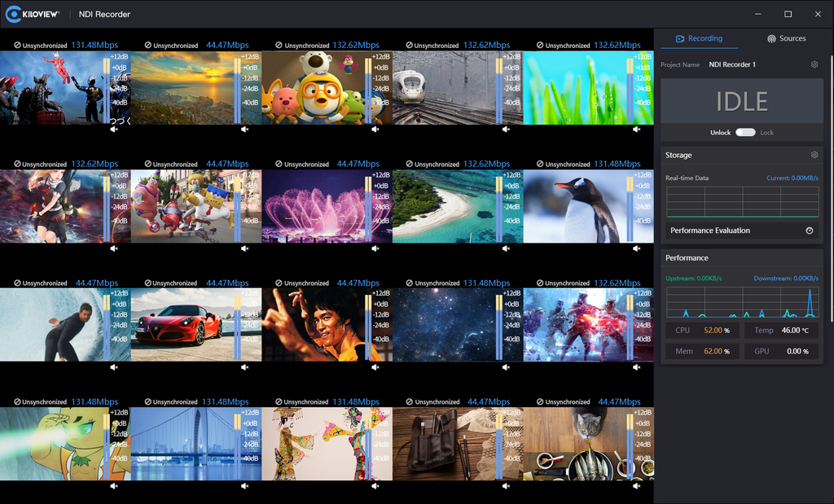The width and height of the screenshot is (834, 504).
Task: Click Unsynchronized status icon on bullet train channel
Action: point(411,45)
